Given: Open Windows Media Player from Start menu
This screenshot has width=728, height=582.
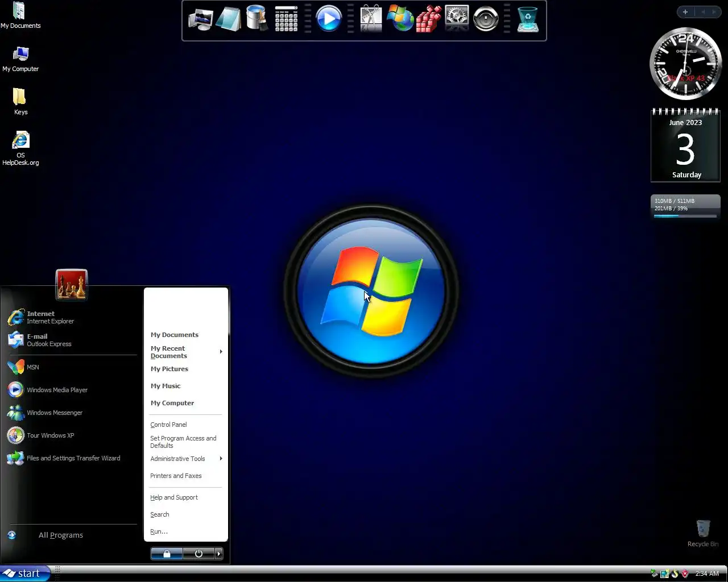Looking at the screenshot, I should [72, 390].
